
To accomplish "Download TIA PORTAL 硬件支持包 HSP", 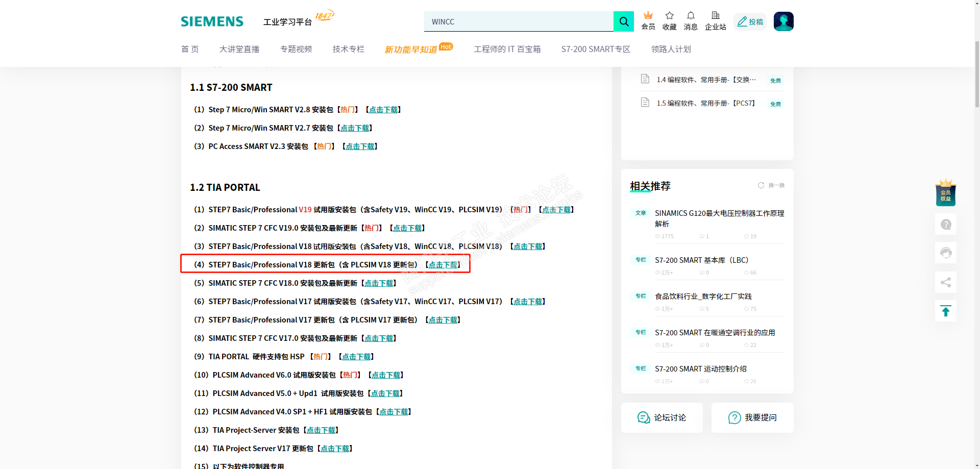I will pos(356,357).
